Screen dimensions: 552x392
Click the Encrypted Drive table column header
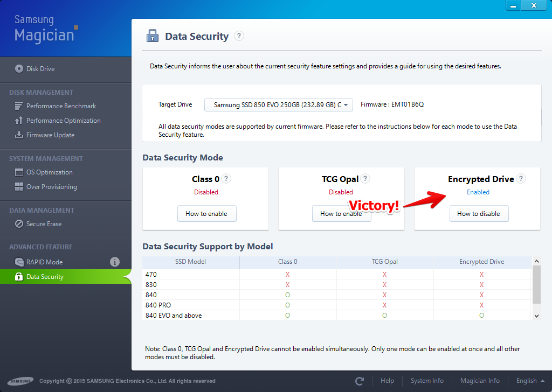(481, 262)
